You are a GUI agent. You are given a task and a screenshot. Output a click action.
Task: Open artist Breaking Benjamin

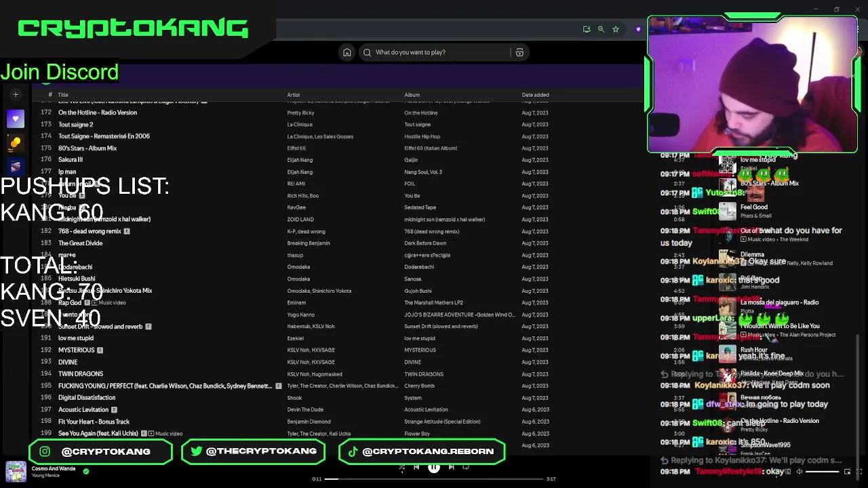pyautogui.click(x=309, y=243)
